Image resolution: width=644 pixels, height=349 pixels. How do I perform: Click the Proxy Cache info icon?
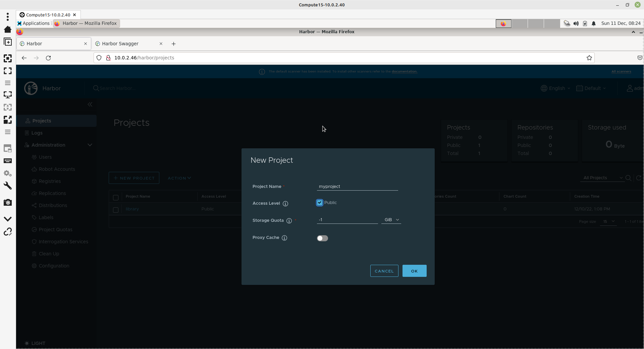click(284, 238)
